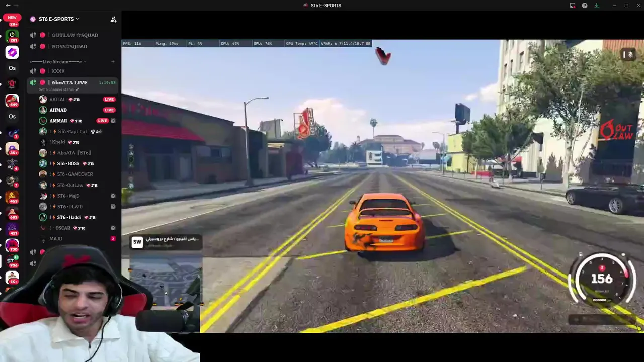Select user Khqld in voice list

pyautogui.click(x=77, y=142)
